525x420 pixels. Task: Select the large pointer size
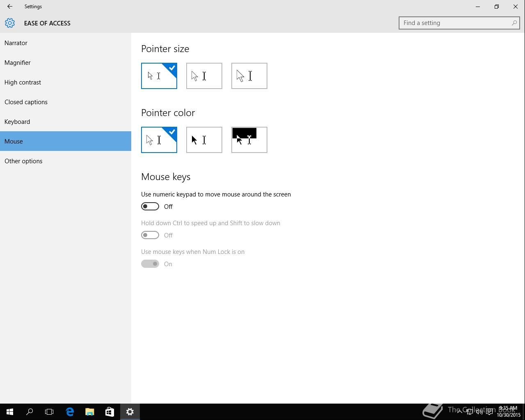(249, 76)
